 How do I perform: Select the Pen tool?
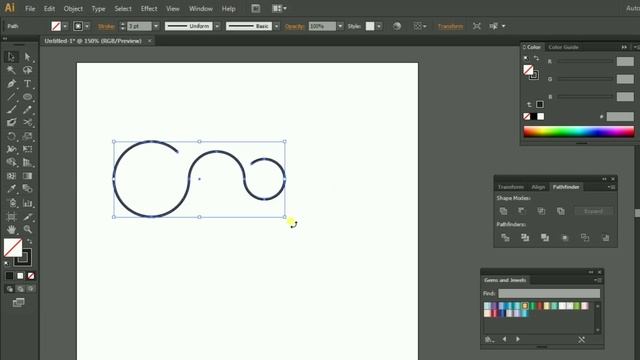(11, 84)
